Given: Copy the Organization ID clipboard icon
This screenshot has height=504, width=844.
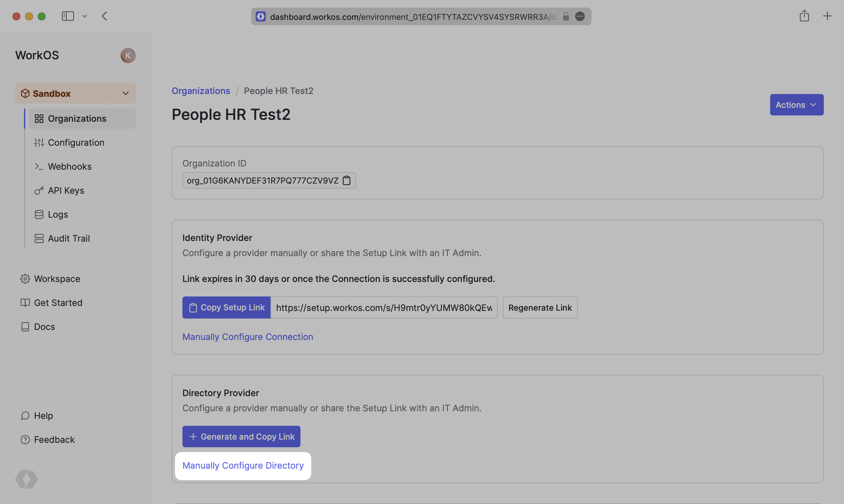Looking at the screenshot, I should 347,180.
